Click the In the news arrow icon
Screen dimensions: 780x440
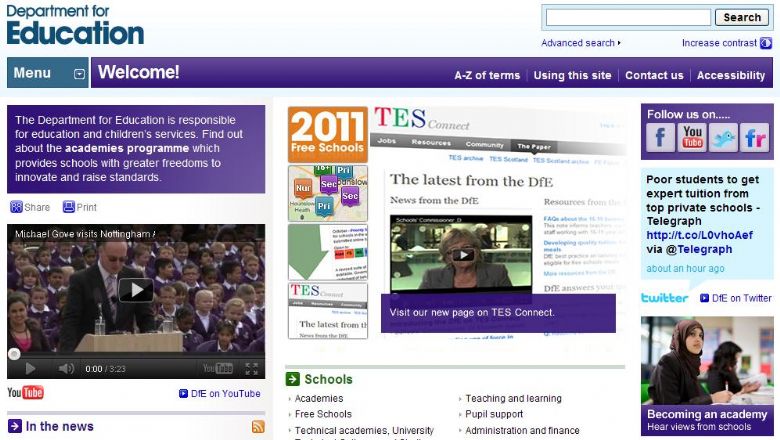(x=15, y=426)
